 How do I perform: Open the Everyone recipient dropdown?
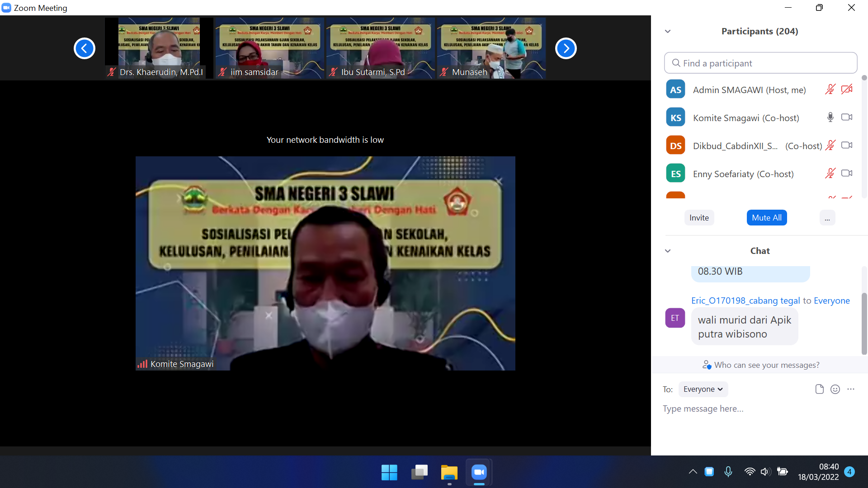tap(703, 389)
